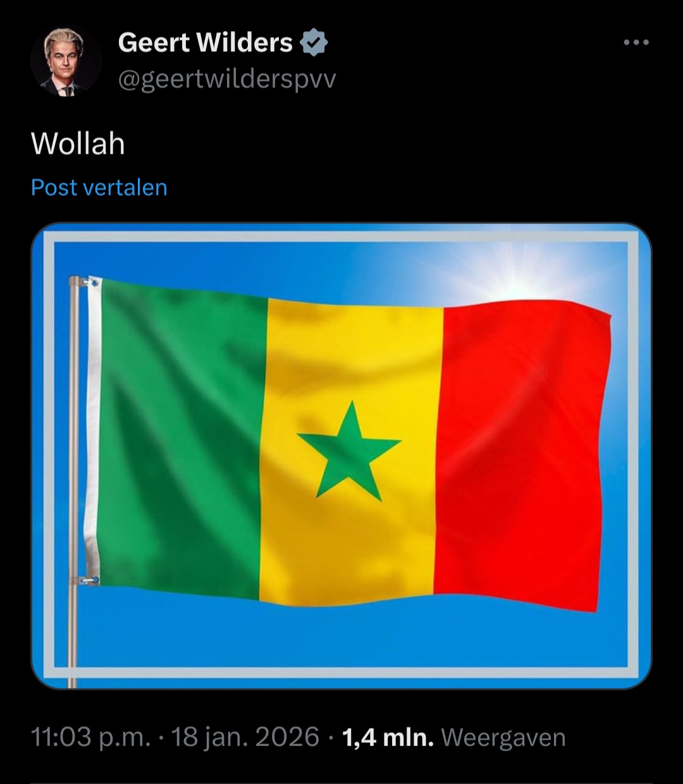This screenshot has width=683, height=784.
Task: Click the date 18 jan. 2026
Action: click(245, 737)
